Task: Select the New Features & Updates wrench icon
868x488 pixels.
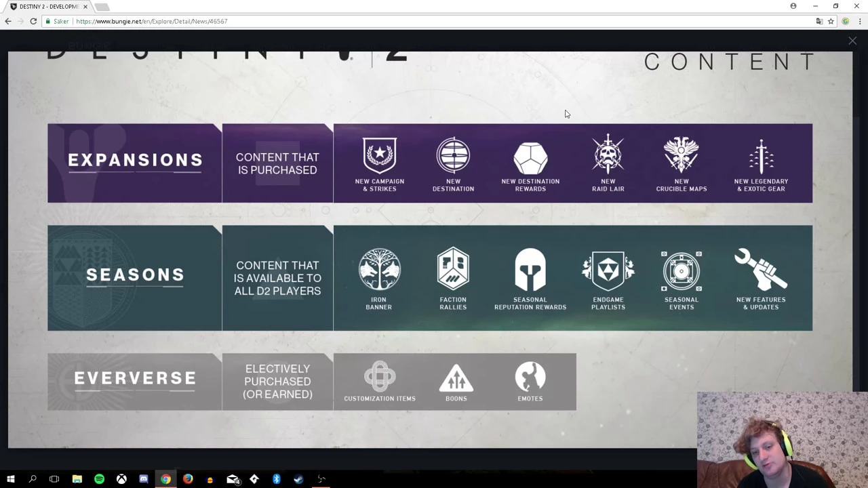Action: tap(761, 270)
